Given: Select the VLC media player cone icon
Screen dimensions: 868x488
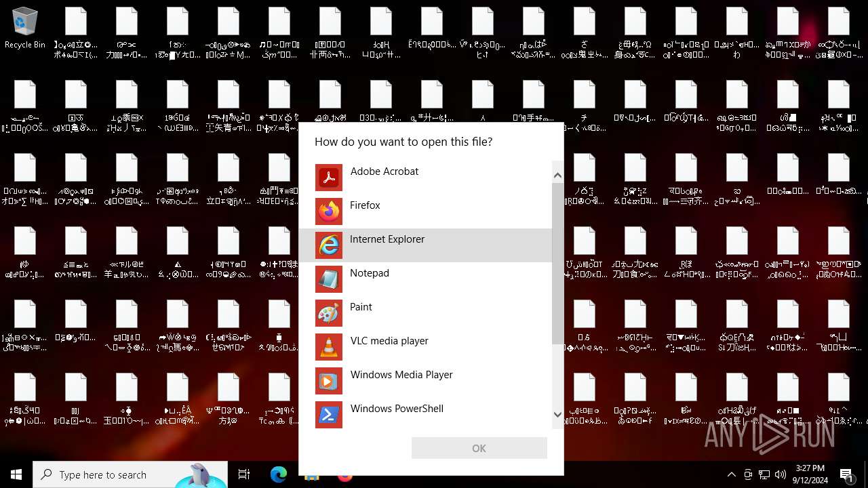Looking at the screenshot, I should click(329, 347).
